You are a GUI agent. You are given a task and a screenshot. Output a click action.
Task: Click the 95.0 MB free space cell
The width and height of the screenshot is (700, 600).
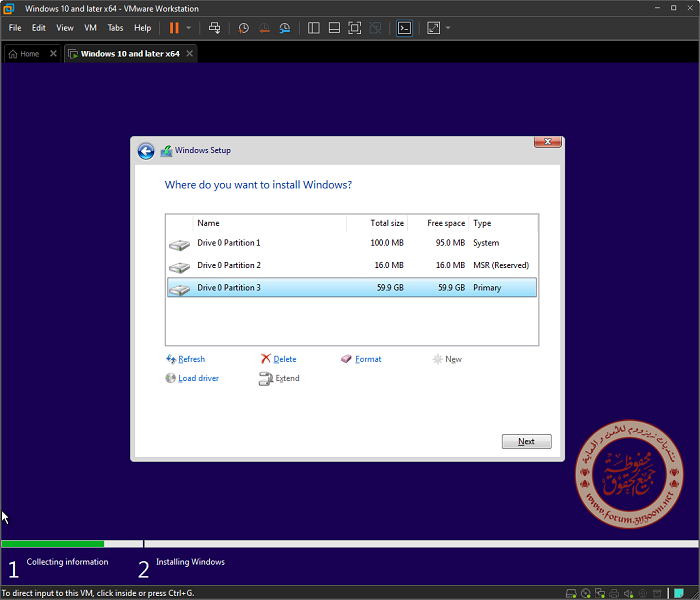[450, 243]
